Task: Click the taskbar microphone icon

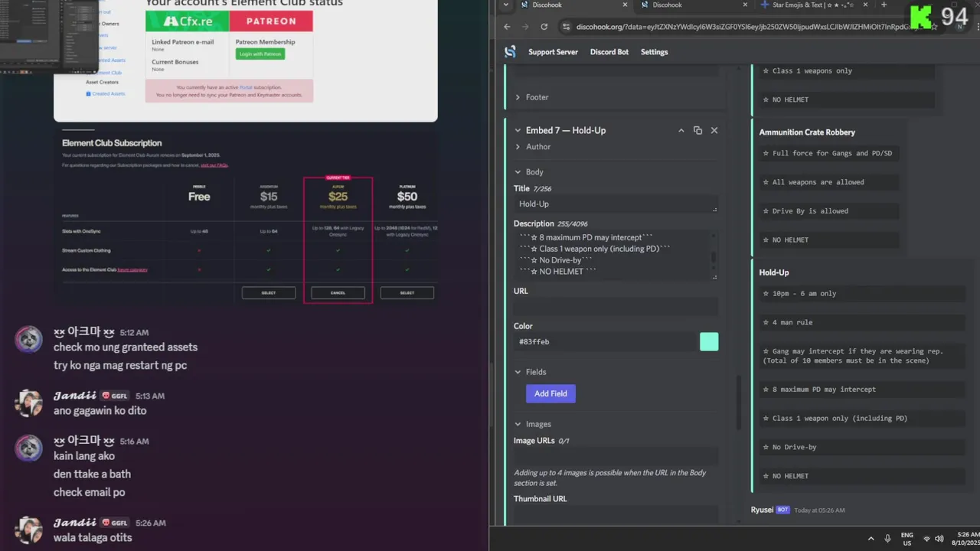Action: (x=887, y=539)
